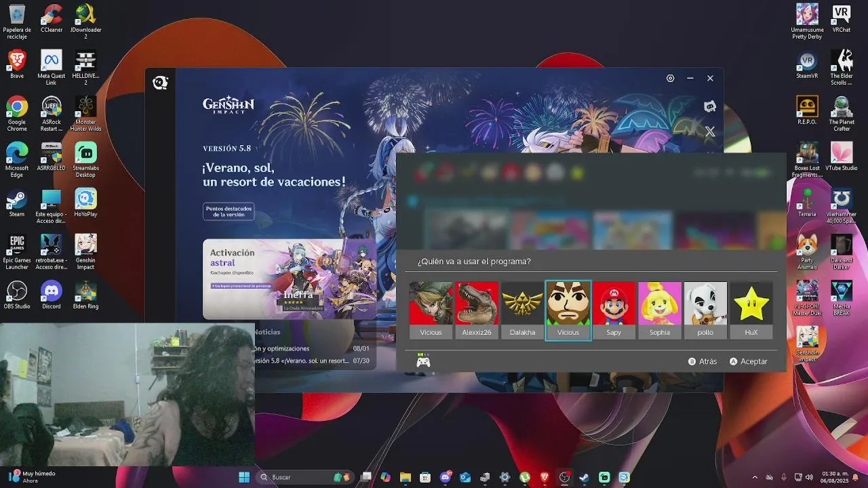The height and width of the screenshot is (488, 868).
Task: Click the Atrás button
Action: click(x=703, y=362)
